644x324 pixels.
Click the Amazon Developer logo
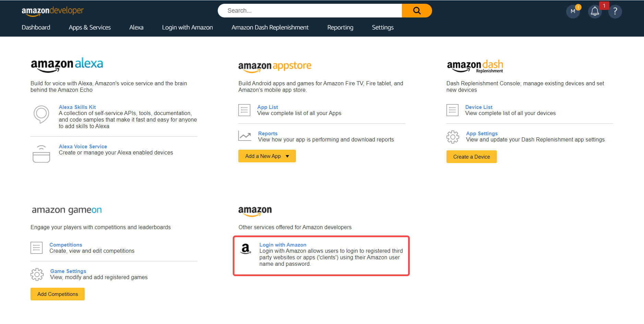pos(52,11)
